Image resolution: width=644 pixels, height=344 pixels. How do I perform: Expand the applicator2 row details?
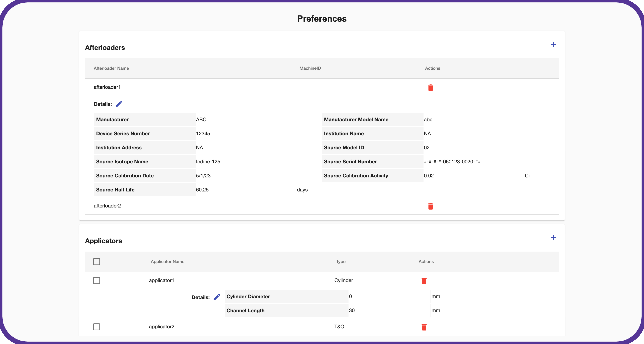click(162, 327)
